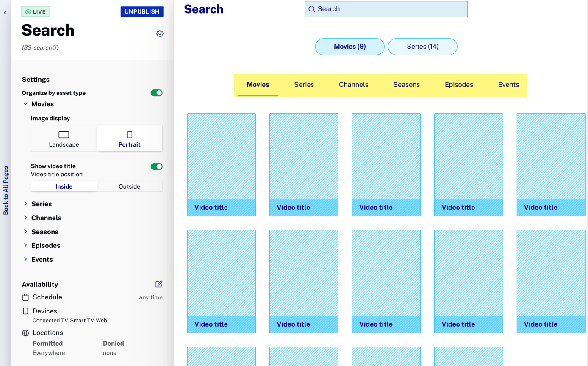The image size is (588, 366).
Task: Select the Movies (9) pill filter
Action: (350, 47)
